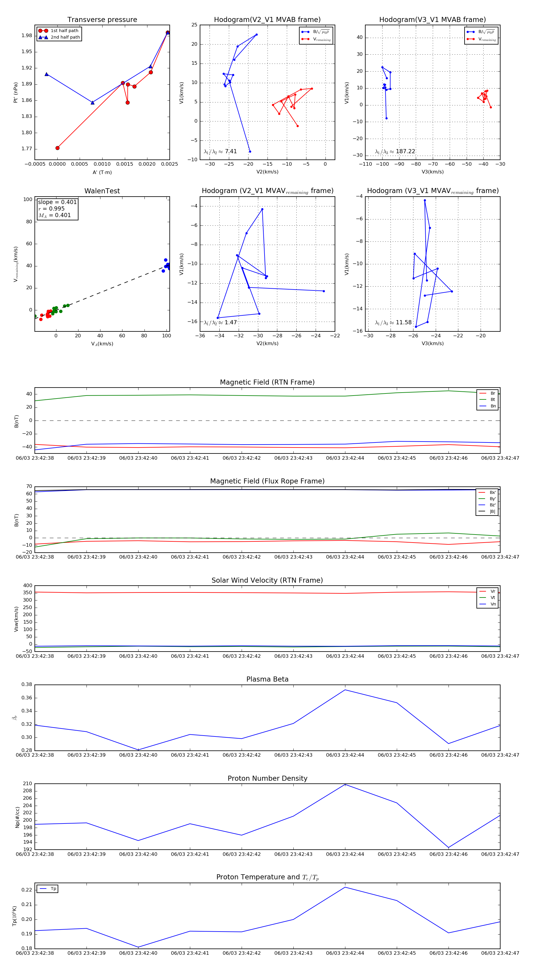Select the Bn legend entry
The width and height of the screenshot is (535, 980).
[487, 406]
